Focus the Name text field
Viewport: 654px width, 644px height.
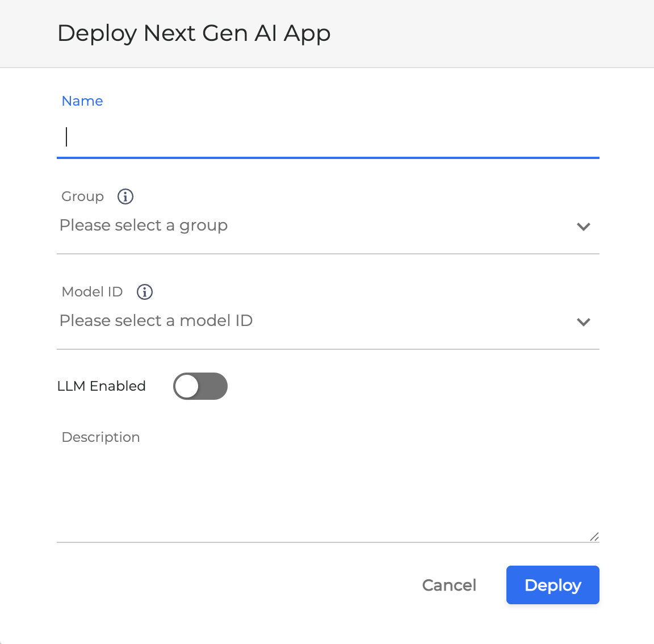pyautogui.click(x=328, y=137)
